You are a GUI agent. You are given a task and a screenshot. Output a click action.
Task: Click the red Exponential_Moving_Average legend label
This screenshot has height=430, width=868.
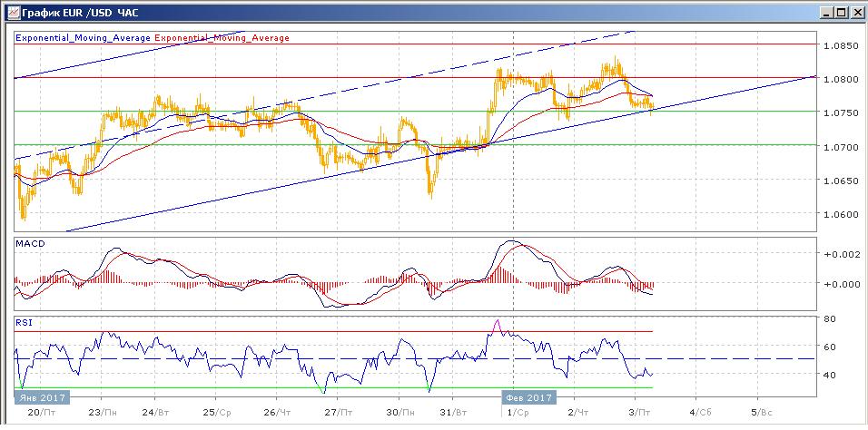click(223, 38)
